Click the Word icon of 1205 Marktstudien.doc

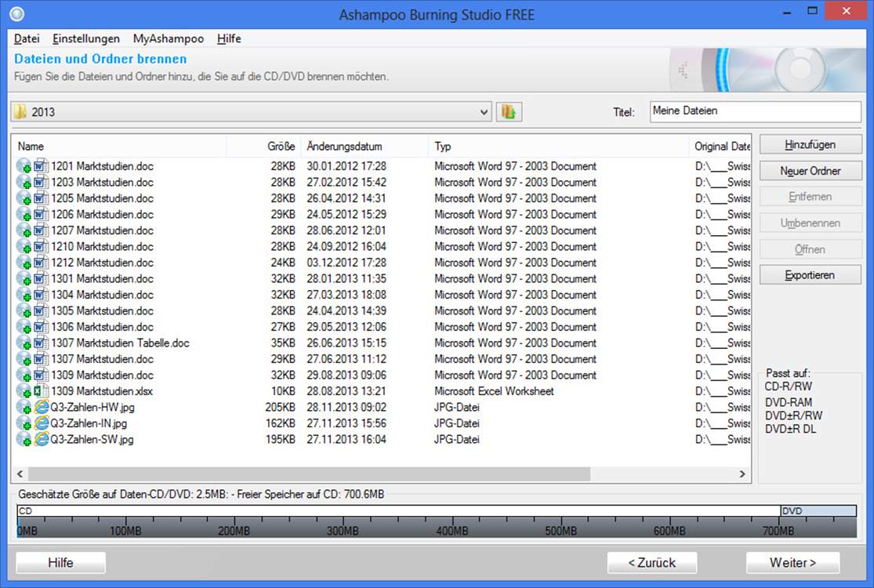(41, 198)
